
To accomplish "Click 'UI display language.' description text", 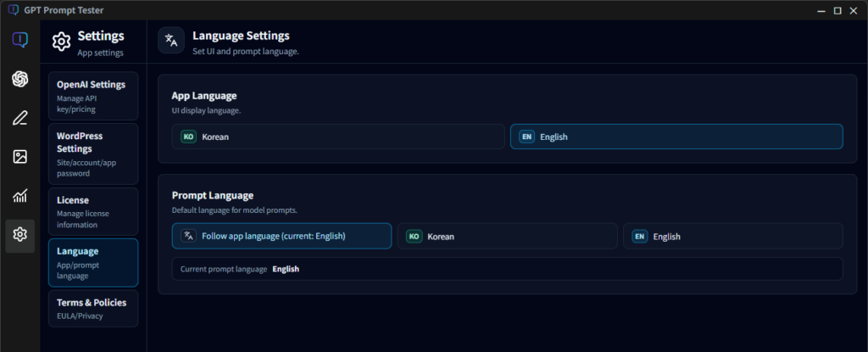I will tap(206, 110).
